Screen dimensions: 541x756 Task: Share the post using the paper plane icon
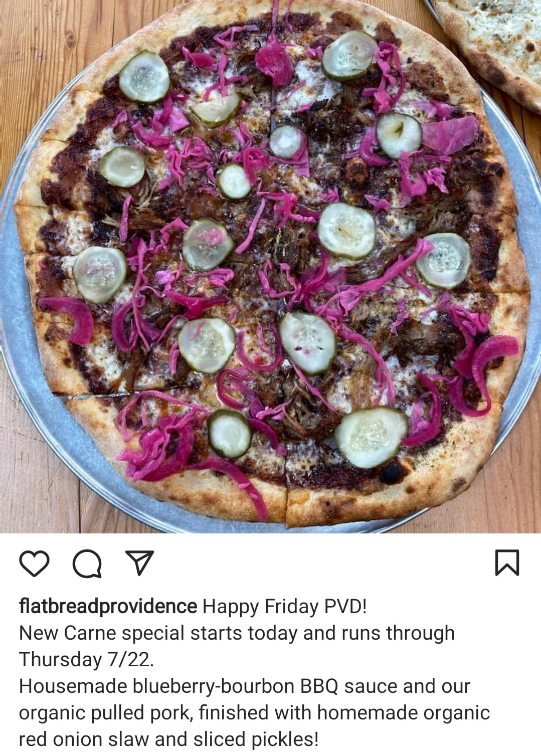[139, 562]
